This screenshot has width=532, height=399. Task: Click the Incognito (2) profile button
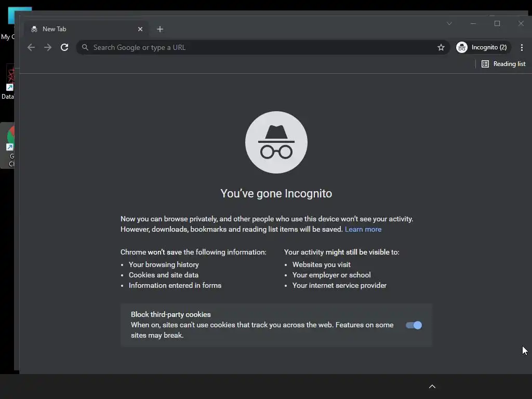click(483, 47)
